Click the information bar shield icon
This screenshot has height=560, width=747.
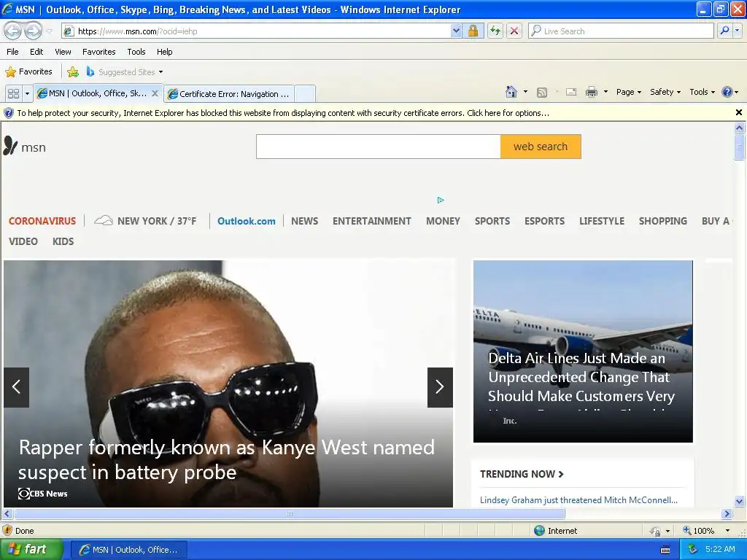coord(9,113)
